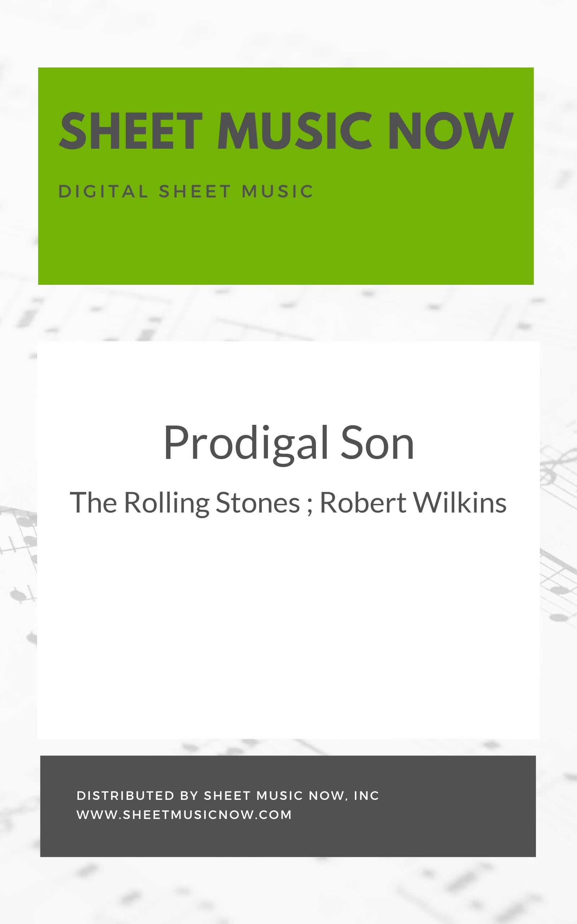577x924 pixels.
Task: Click MUSIC in the large green banner heading
Action: (x=294, y=131)
